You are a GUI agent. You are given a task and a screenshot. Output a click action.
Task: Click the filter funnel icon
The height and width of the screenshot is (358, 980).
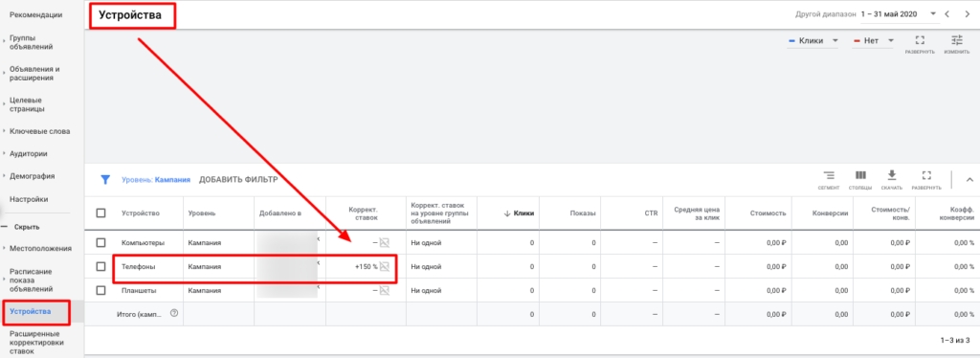(105, 180)
